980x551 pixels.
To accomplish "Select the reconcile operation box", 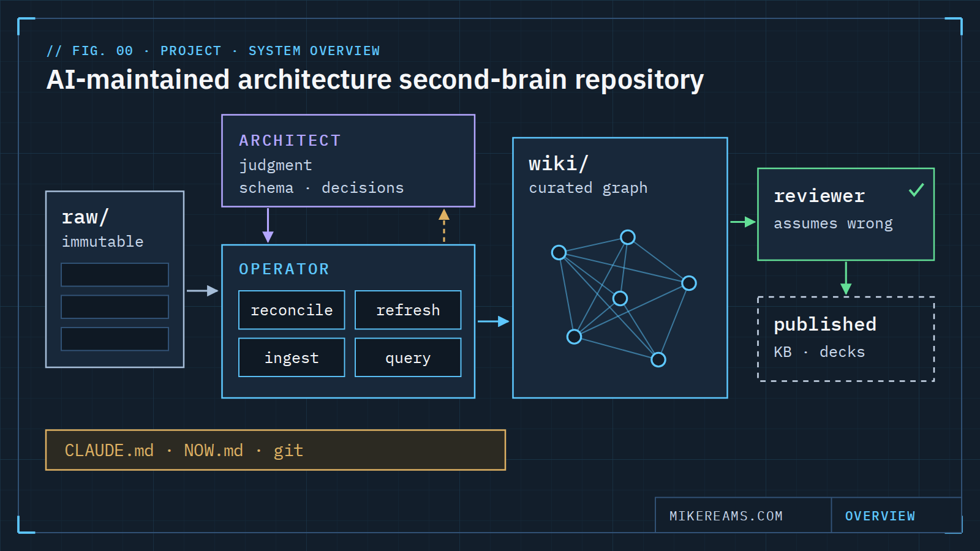I will tap(292, 310).
